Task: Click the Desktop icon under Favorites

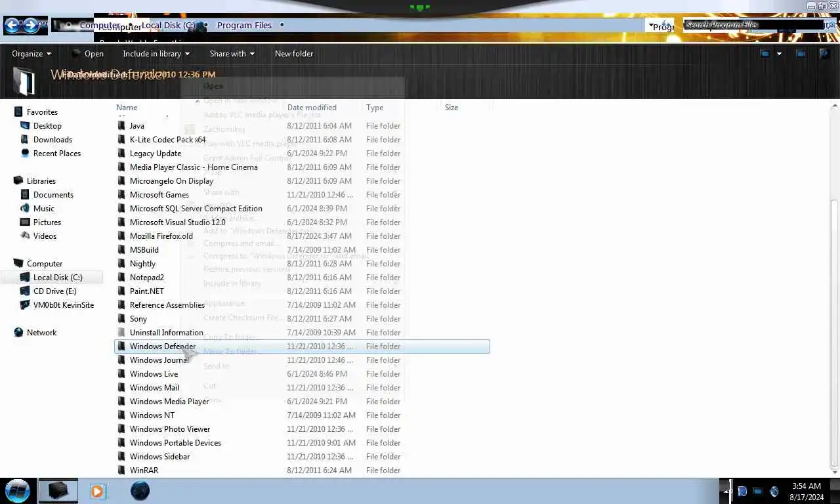Action: click(25, 126)
